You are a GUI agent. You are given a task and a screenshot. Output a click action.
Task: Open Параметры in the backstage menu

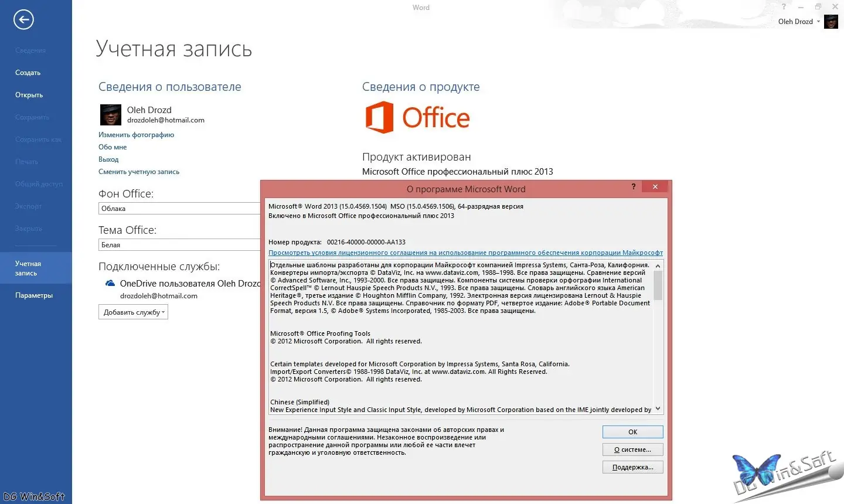click(34, 295)
